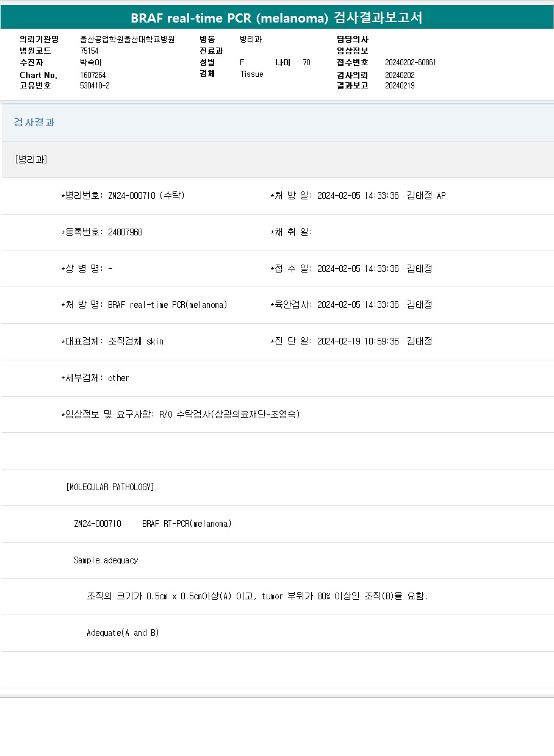The height and width of the screenshot is (756, 554).
Task: Select the chart number 1607264
Action: click(93, 75)
